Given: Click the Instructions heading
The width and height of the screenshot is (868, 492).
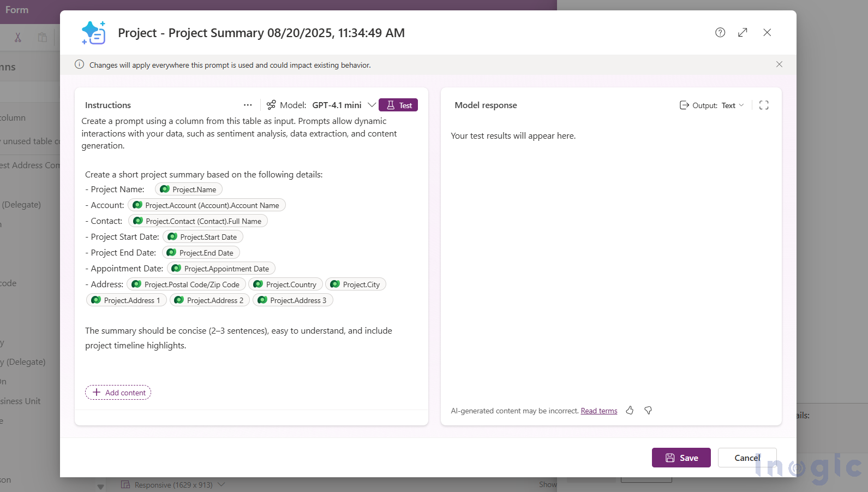Looking at the screenshot, I should click(108, 105).
